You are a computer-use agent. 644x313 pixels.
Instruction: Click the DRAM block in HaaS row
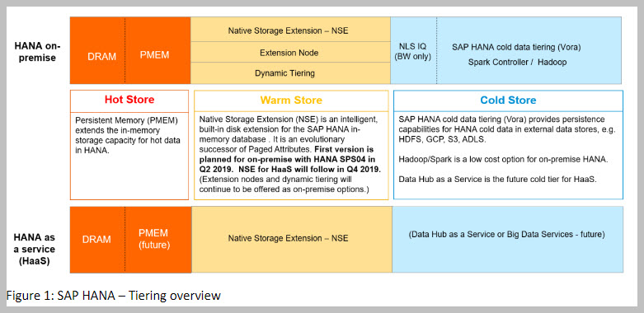97,240
